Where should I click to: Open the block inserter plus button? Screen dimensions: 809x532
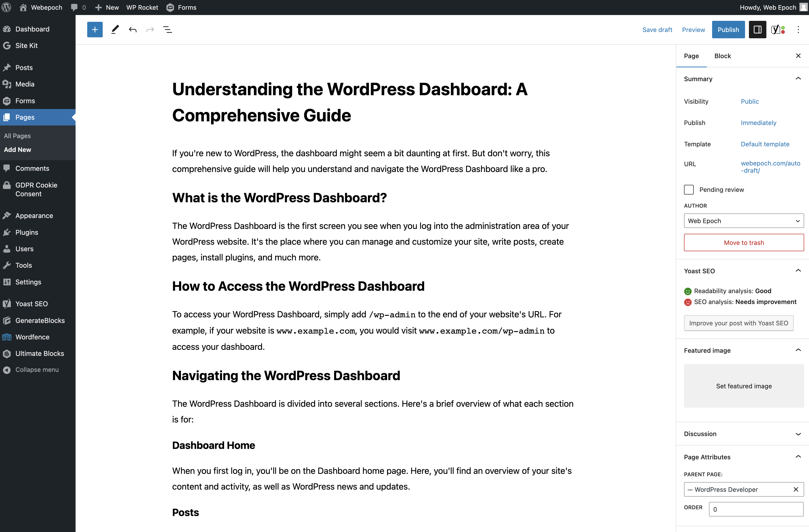[x=95, y=30]
